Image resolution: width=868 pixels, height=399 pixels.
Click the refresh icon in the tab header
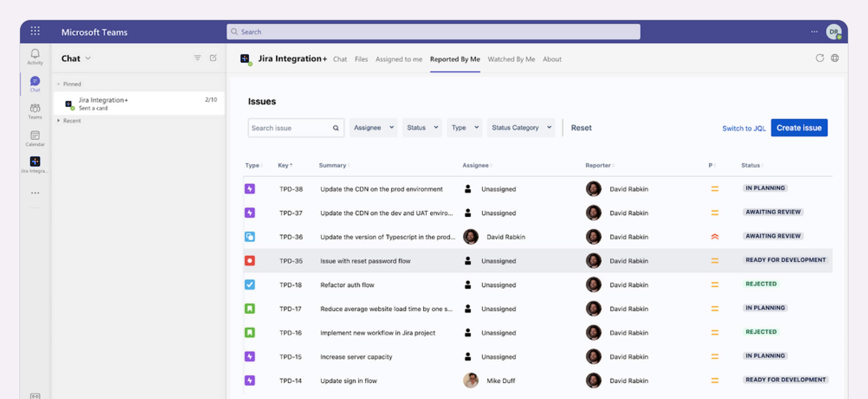820,58
